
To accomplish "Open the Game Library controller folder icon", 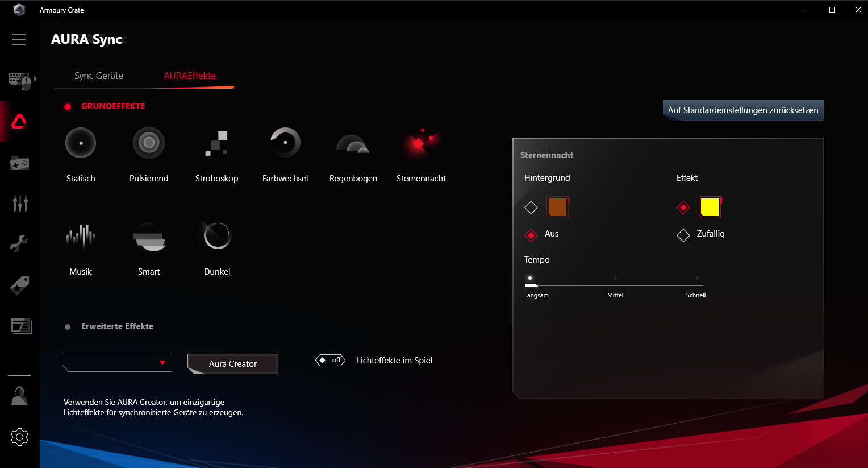I will (19, 164).
